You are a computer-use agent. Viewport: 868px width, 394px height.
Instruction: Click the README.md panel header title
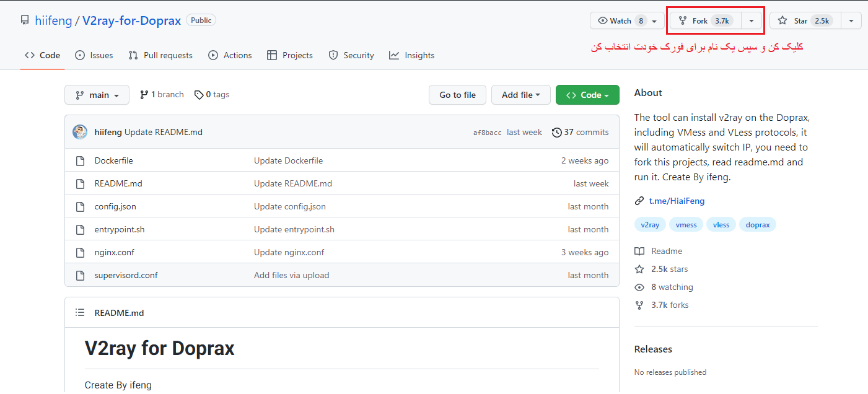(x=119, y=313)
